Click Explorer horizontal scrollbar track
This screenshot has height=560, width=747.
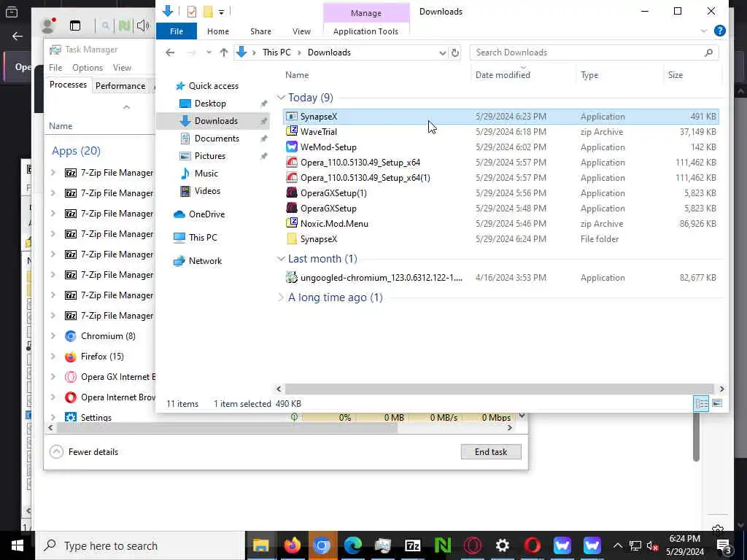click(x=499, y=389)
